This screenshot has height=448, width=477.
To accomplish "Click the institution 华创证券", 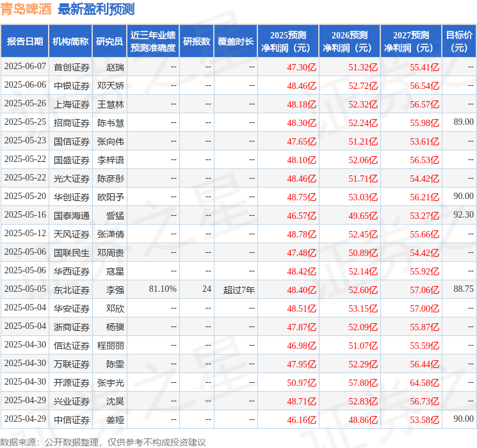I will [x=72, y=196].
